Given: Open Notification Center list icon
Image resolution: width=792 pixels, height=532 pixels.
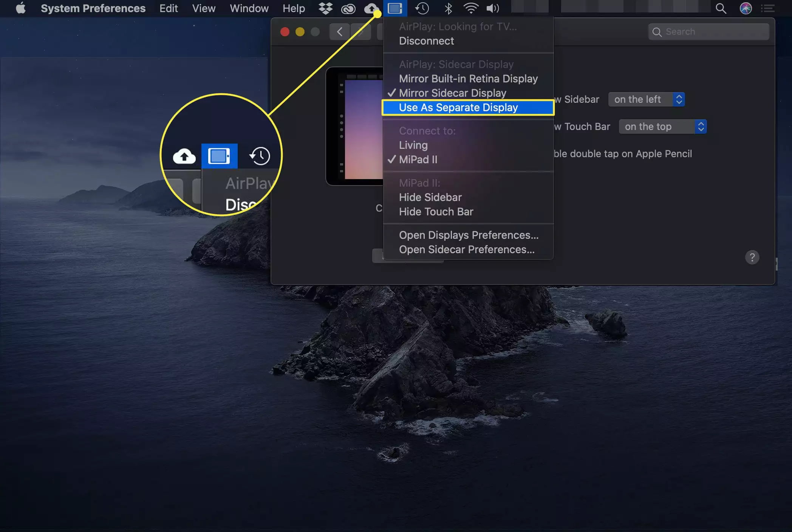Looking at the screenshot, I should point(767,8).
